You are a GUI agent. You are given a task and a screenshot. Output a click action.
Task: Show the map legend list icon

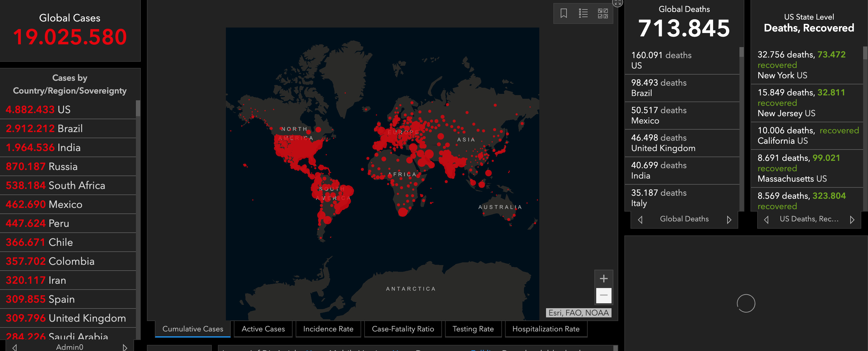(583, 13)
